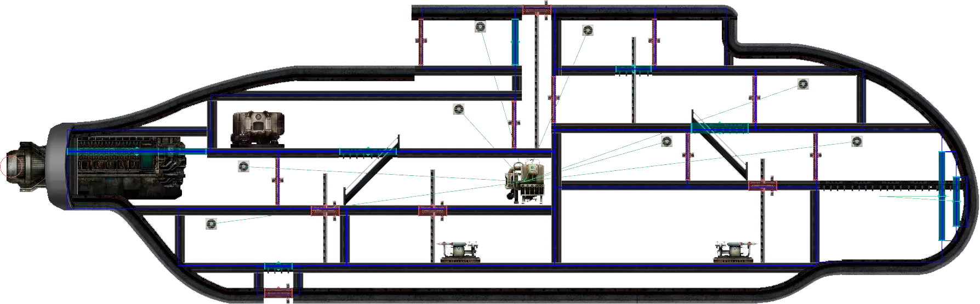Select the vent in the room beside the engine
The image size is (980, 304).
244,166
